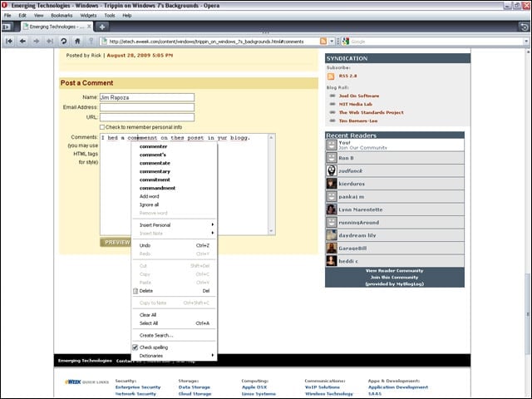Click the Fast Forward toolbar icon
The width and height of the screenshot is (532, 399).
50,42
